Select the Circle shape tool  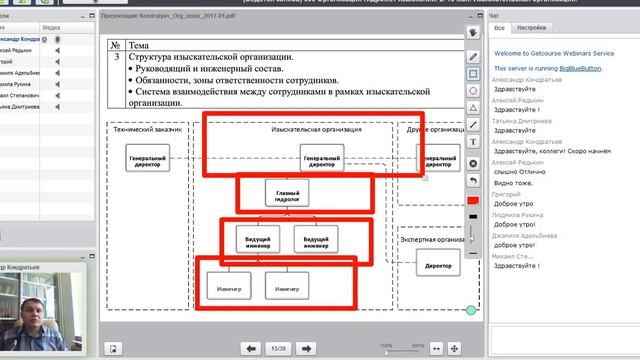point(473,91)
